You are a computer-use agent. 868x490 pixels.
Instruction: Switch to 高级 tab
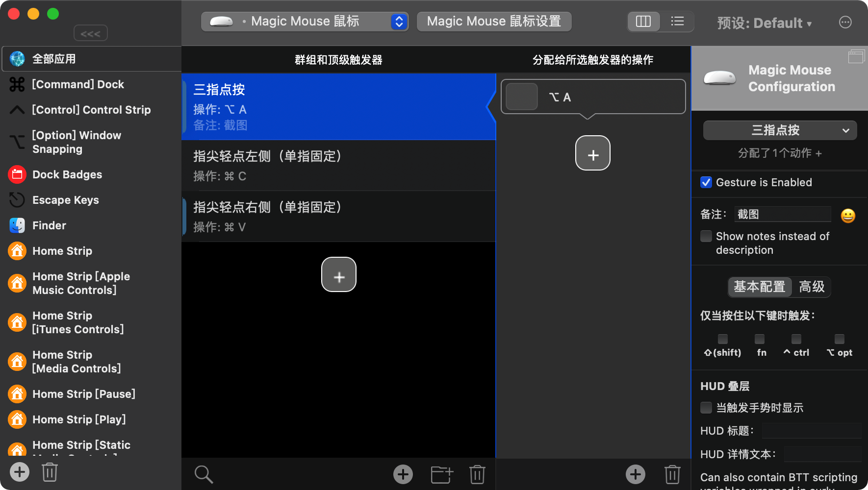812,287
